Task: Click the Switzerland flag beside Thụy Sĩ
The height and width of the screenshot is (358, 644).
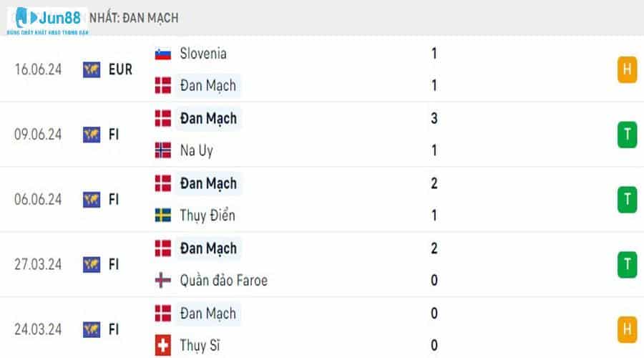Action: click(163, 346)
